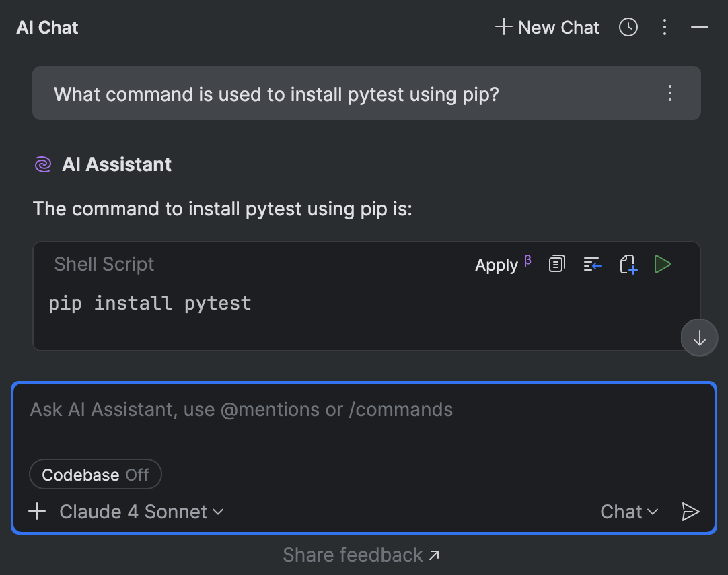Run the pip install command in terminal
Viewport: 728px width, 575px height.
662,264
